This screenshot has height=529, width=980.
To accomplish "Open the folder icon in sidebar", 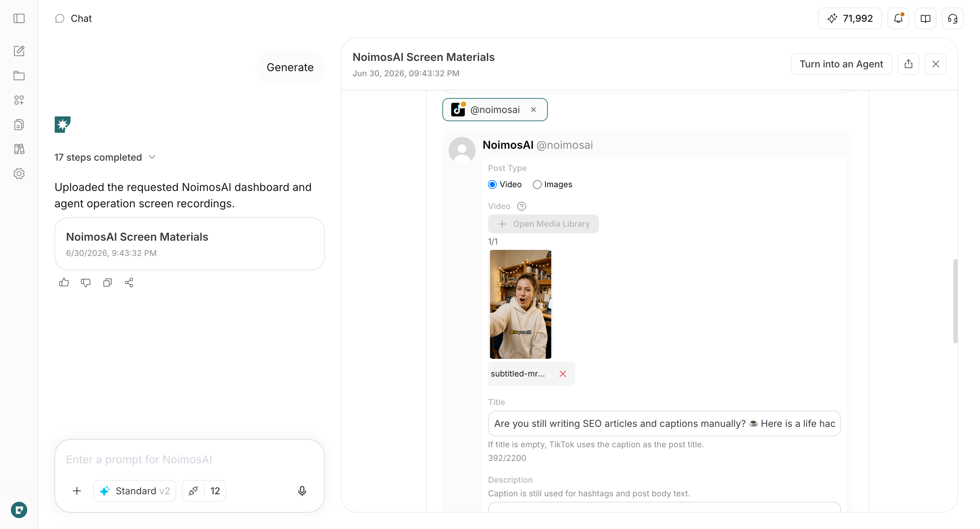I will [19, 75].
